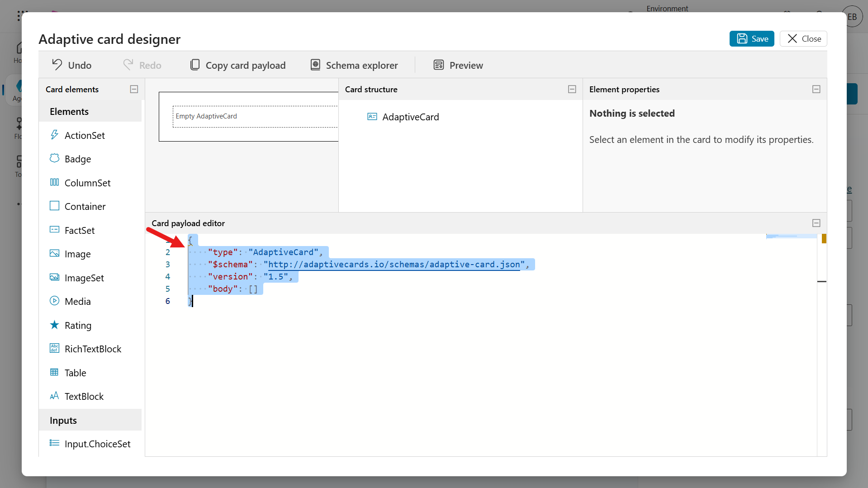
Task: Collapse the Card elements panel
Action: coord(133,89)
